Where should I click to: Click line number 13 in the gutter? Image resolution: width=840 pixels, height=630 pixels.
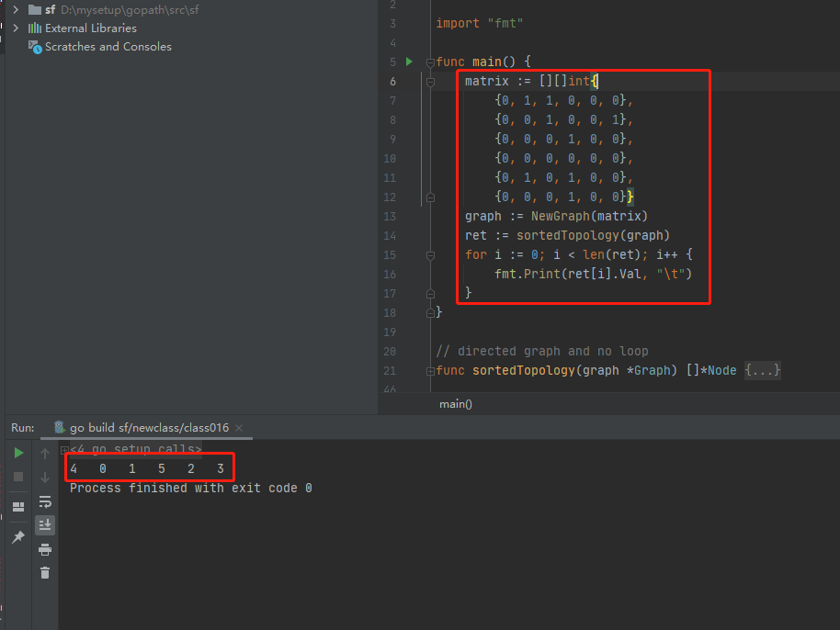click(390, 217)
